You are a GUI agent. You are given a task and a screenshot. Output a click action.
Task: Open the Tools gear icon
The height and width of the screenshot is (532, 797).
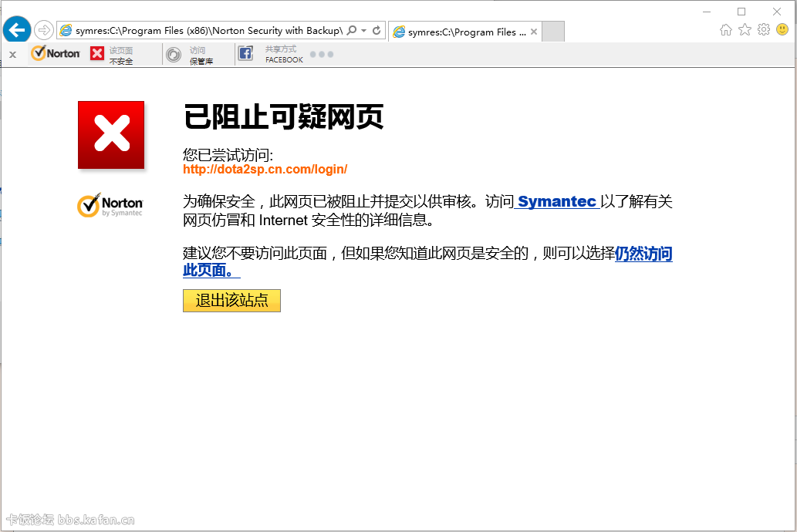pyautogui.click(x=764, y=29)
